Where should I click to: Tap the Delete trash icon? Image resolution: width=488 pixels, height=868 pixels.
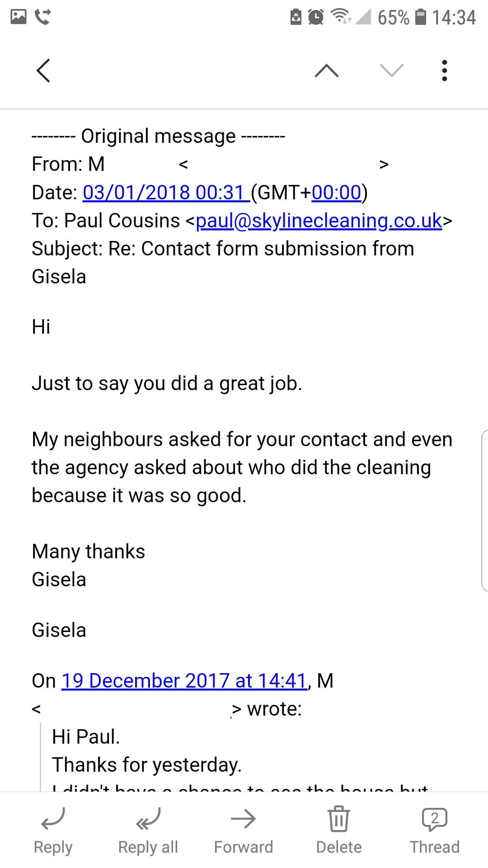pos(338,819)
